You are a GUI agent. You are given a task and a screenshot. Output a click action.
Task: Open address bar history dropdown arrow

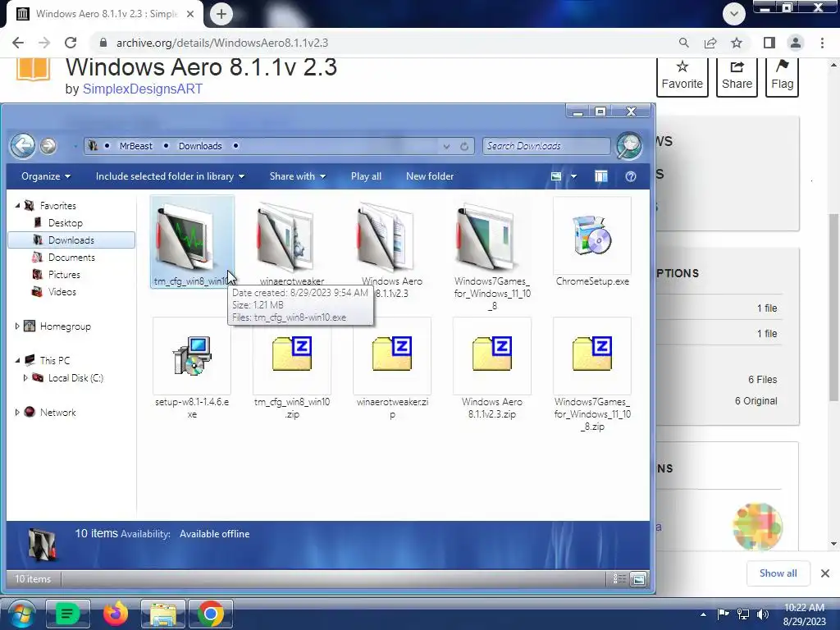446,146
